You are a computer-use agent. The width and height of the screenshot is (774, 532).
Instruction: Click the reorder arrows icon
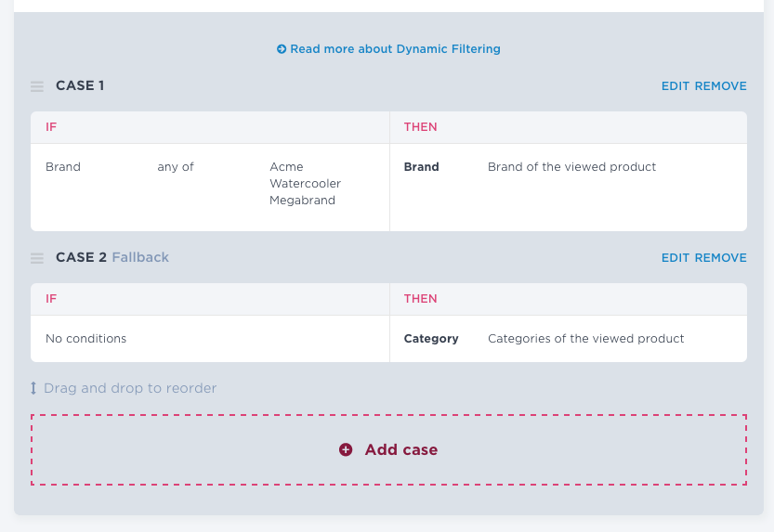(33, 388)
